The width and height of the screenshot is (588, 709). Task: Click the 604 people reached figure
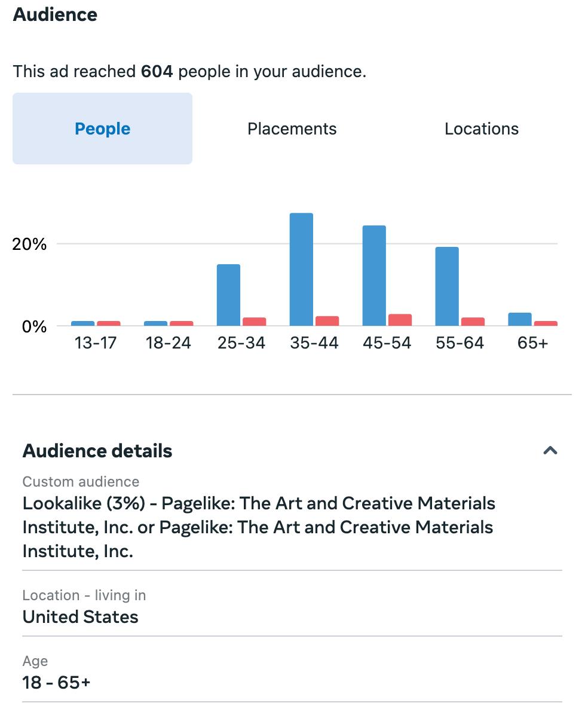(157, 72)
